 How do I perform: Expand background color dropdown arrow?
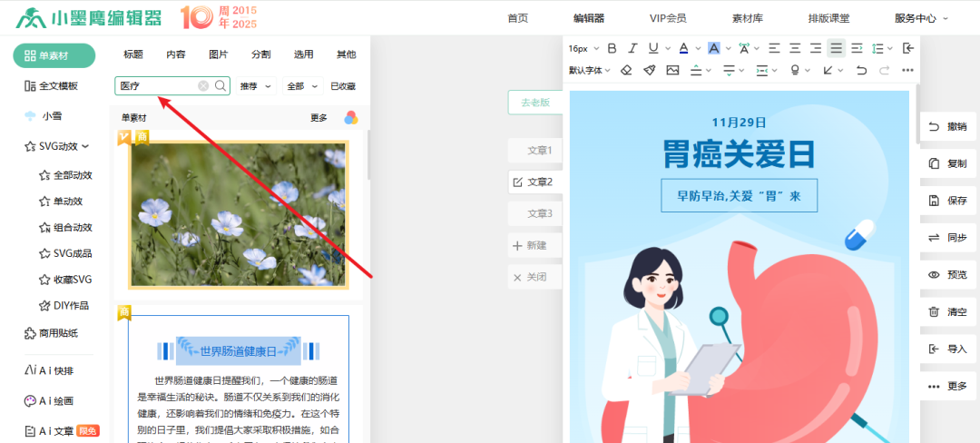[728, 48]
